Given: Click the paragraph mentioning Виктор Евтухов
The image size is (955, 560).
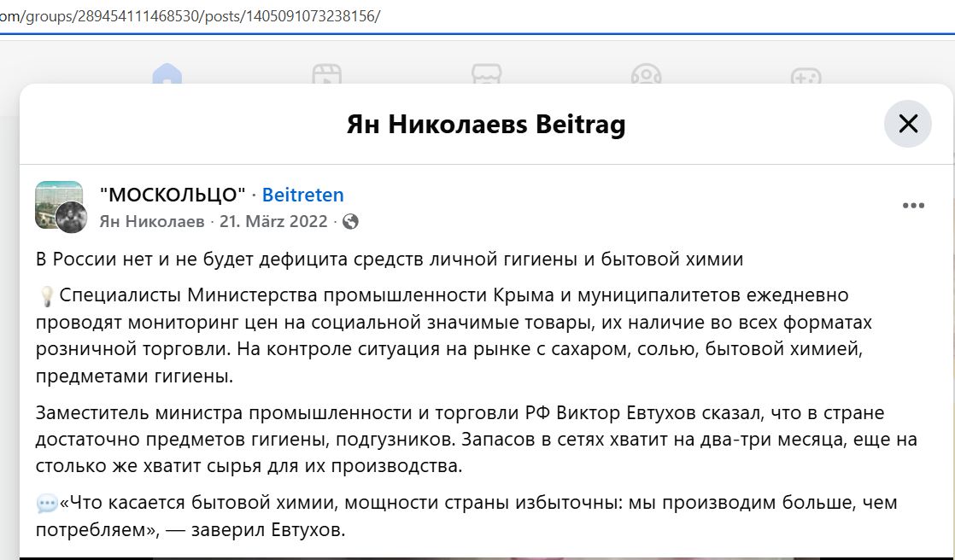Looking at the screenshot, I should tap(477, 440).
